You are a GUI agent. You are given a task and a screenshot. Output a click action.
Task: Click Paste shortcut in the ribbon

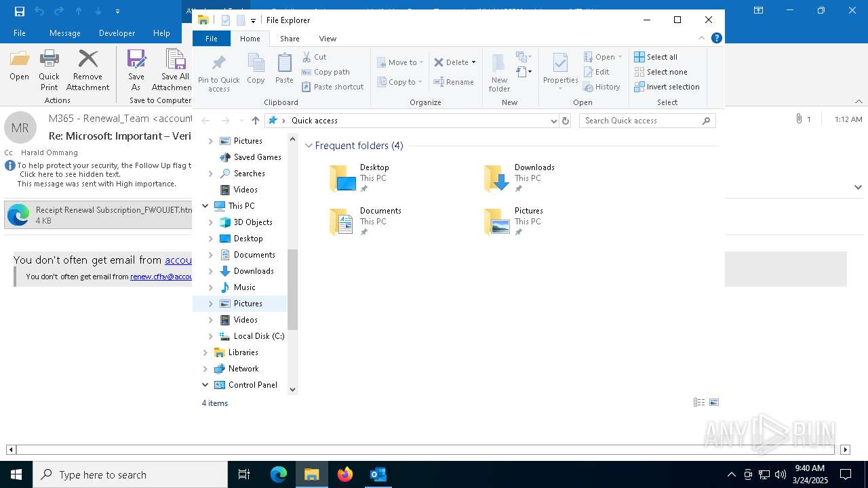pyautogui.click(x=332, y=87)
